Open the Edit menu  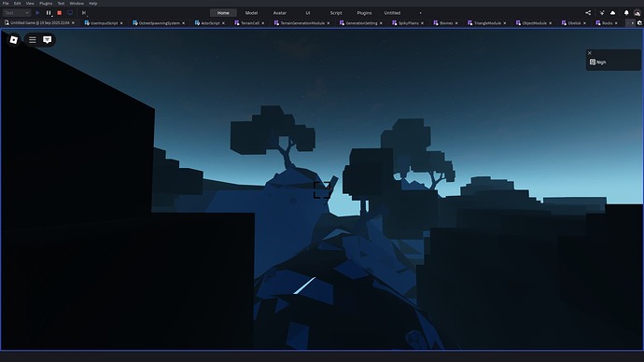point(17,4)
